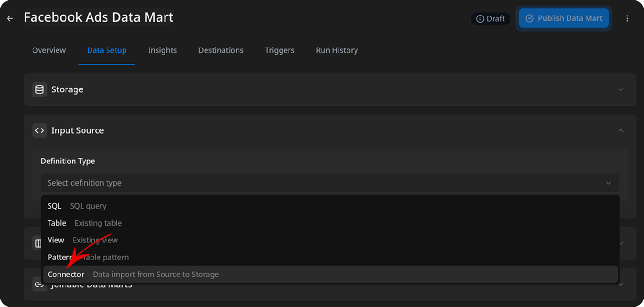Collapse the Input Source section chevron
The width and height of the screenshot is (644, 307).
coord(621,130)
